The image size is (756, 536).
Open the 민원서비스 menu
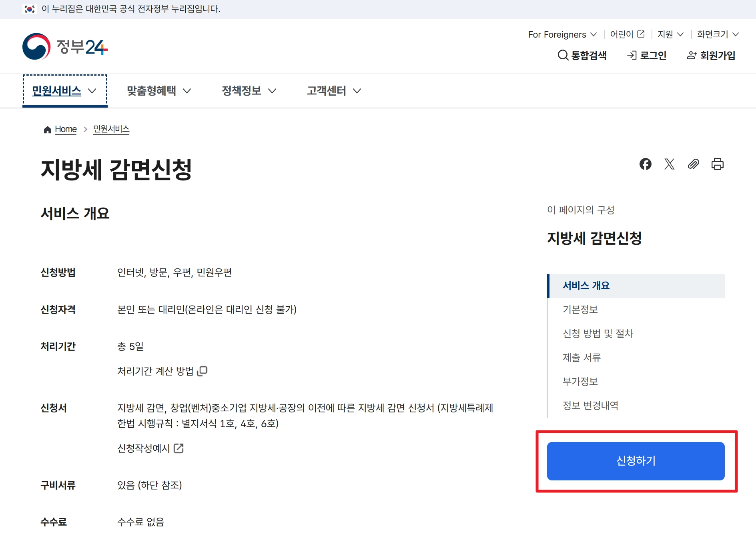[63, 91]
